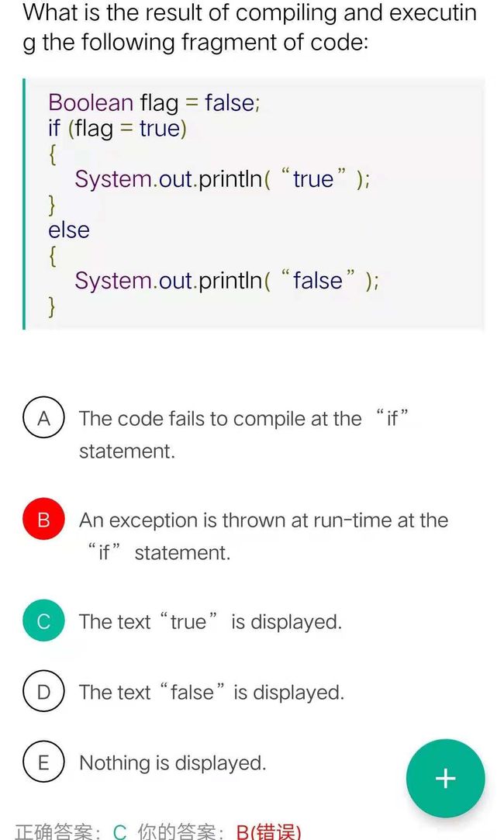Click "Nothing is displayed." answer text
Viewport: 504px width, 840px height.
pos(172,763)
